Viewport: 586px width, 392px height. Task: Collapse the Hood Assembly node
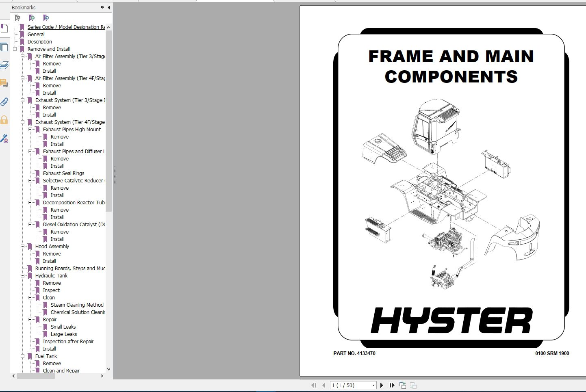pos(23,247)
